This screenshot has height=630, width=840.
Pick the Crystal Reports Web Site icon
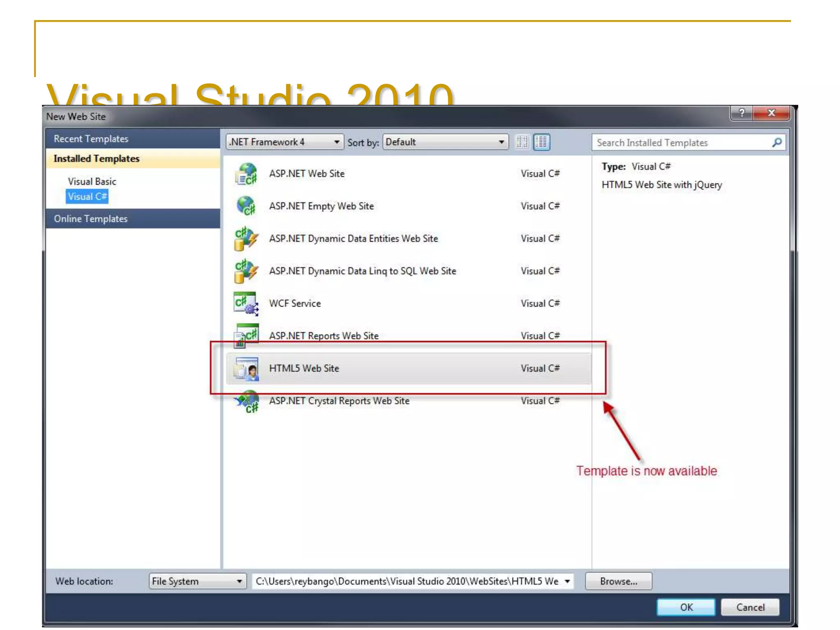coord(247,401)
